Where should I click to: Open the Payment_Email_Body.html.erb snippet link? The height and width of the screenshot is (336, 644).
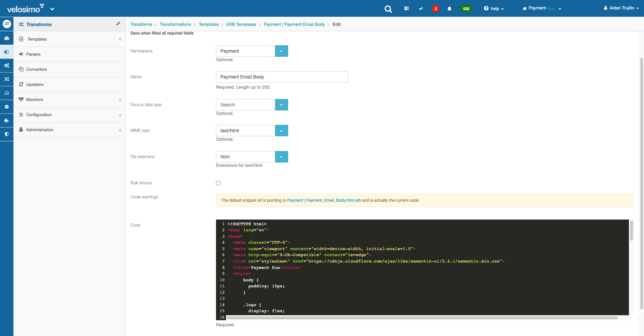324,200
